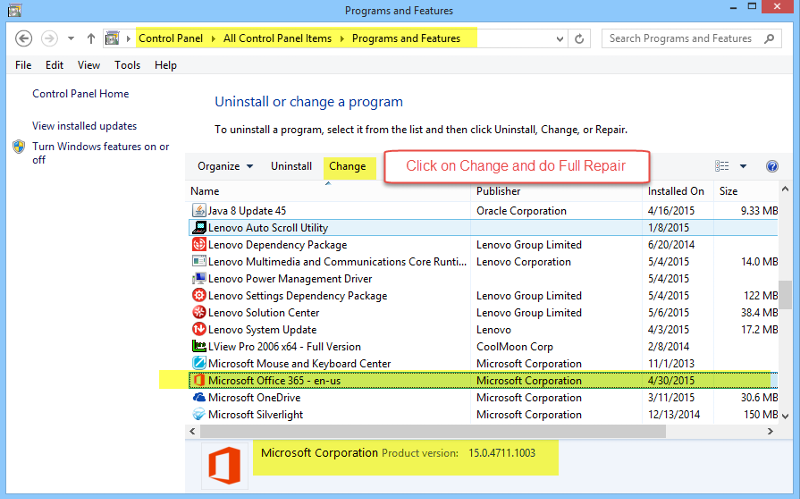This screenshot has height=499, width=800.
Task: Select Lenovo Power Management Driver icon
Action: point(199,279)
